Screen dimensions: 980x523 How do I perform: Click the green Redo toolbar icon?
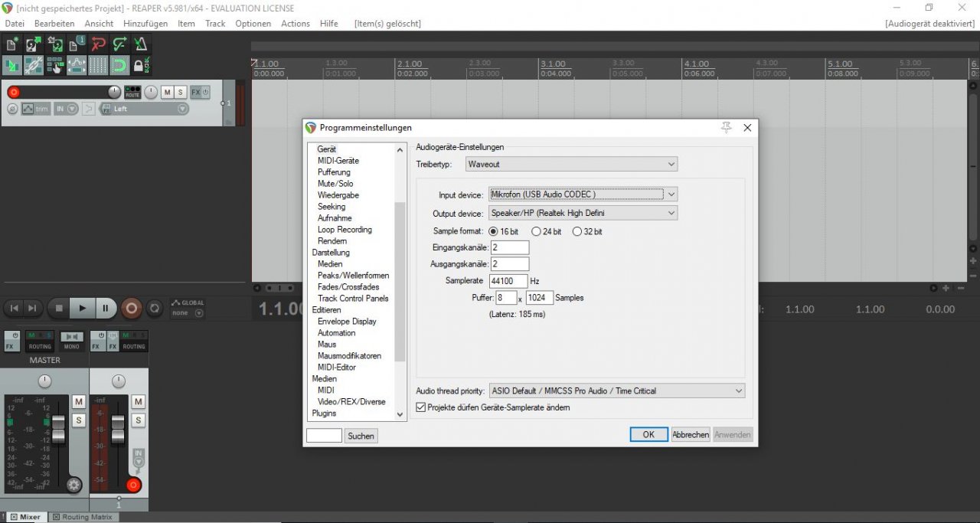(x=119, y=44)
